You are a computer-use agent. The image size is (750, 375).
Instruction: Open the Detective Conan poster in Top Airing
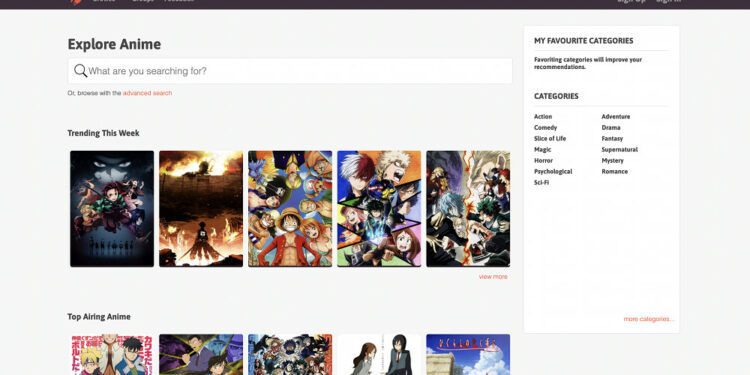201,354
